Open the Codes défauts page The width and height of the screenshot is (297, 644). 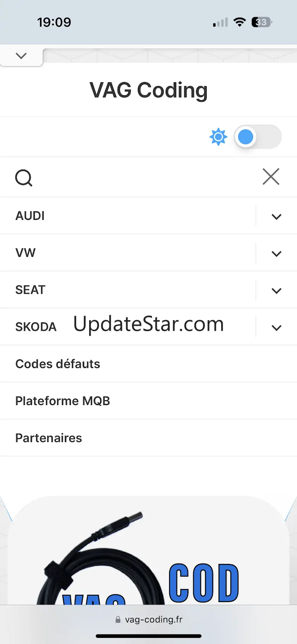coord(58,364)
